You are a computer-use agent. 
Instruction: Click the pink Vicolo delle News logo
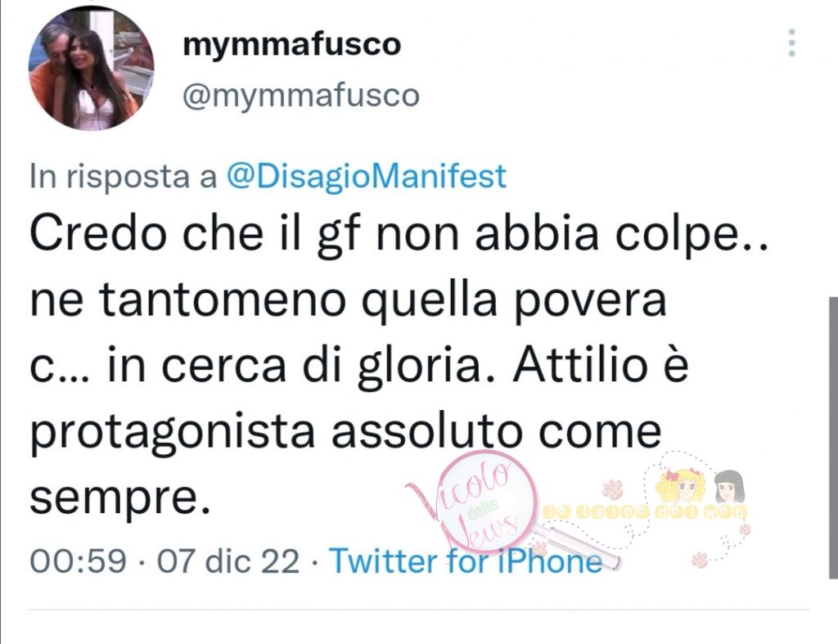point(471,502)
